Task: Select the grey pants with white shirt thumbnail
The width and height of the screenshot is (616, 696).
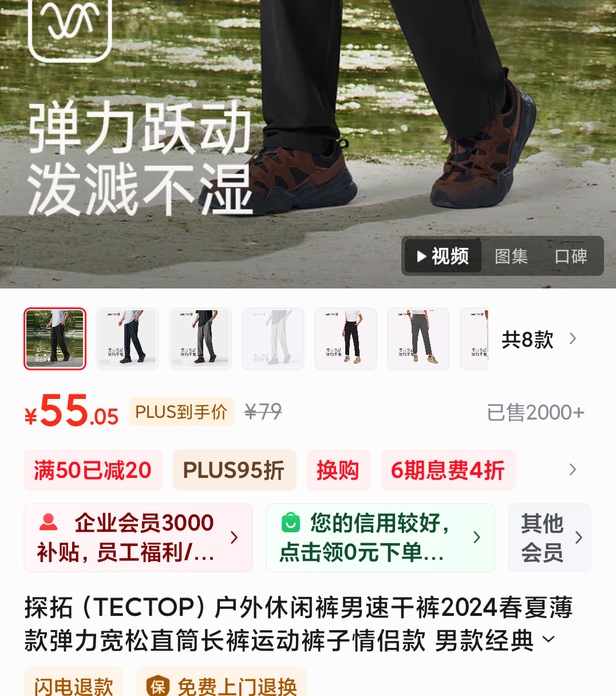Action: coord(418,339)
